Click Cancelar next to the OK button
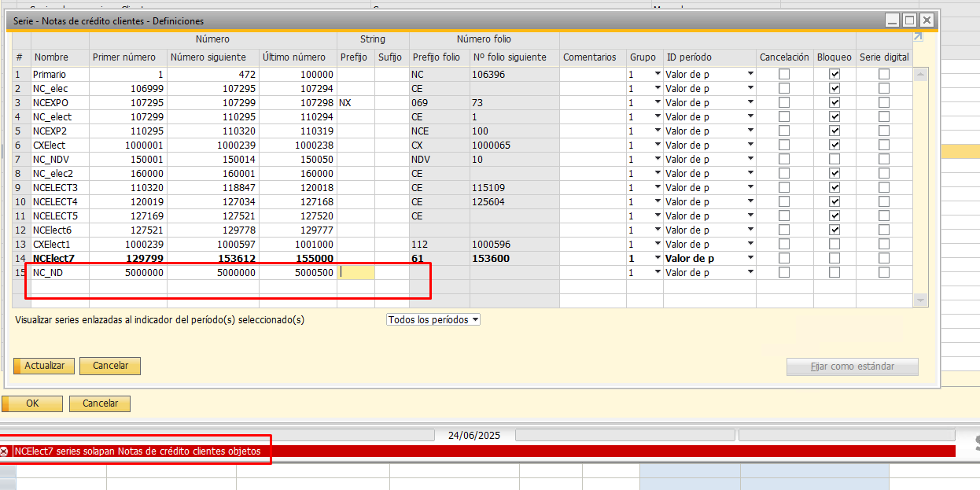The image size is (980, 490). [x=100, y=403]
